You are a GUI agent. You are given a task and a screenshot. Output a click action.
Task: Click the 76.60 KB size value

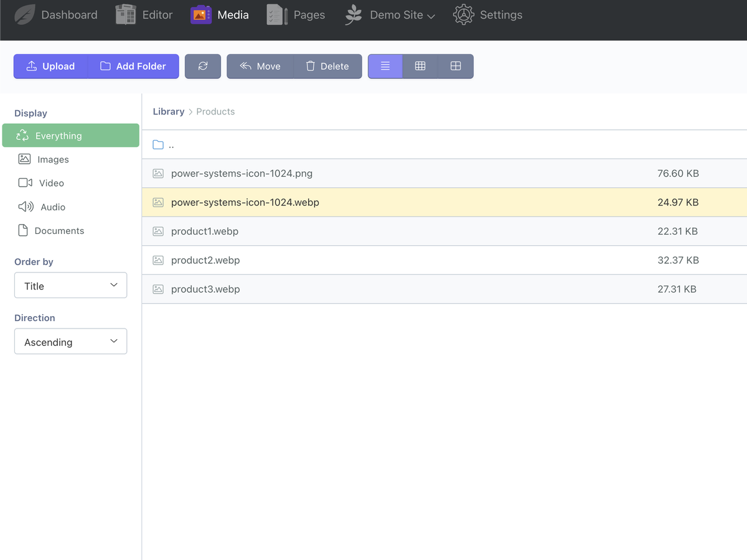click(x=678, y=174)
